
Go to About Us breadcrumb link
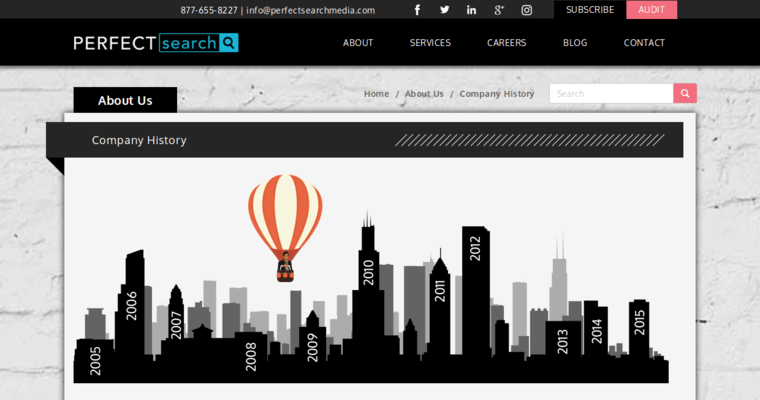pyautogui.click(x=424, y=94)
